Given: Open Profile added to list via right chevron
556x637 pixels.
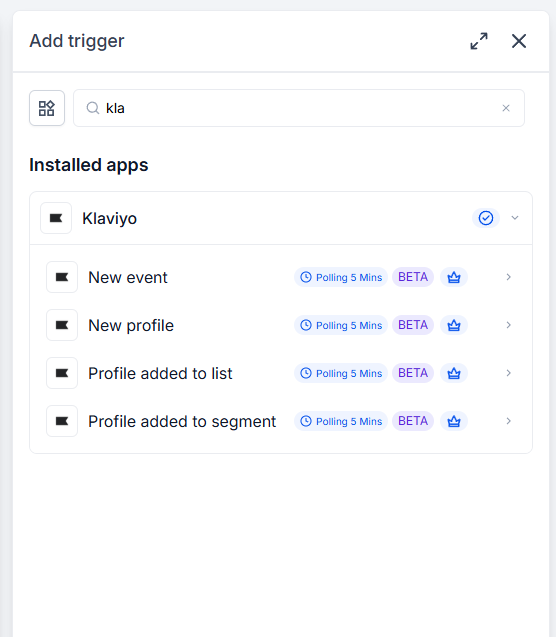Looking at the screenshot, I should tap(508, 373).
